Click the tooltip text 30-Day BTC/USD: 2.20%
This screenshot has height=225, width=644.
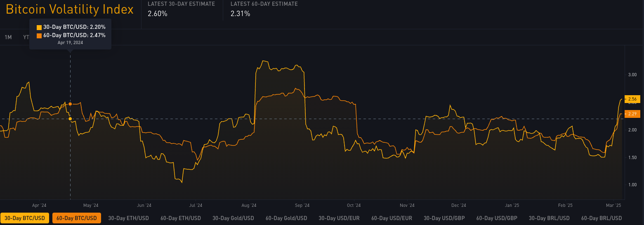[74, 27]
